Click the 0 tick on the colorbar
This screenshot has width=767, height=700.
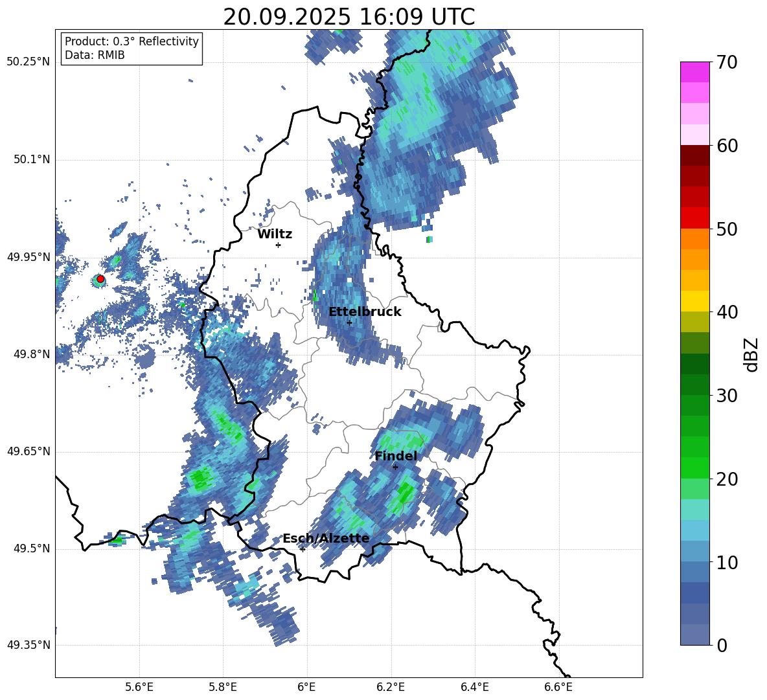pyautogui.click(x=722, y=645)
